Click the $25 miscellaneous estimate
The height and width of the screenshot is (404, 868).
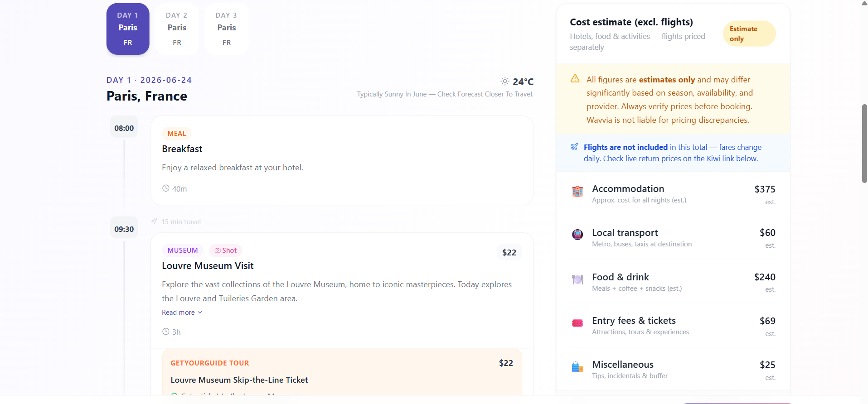[767, 365]
